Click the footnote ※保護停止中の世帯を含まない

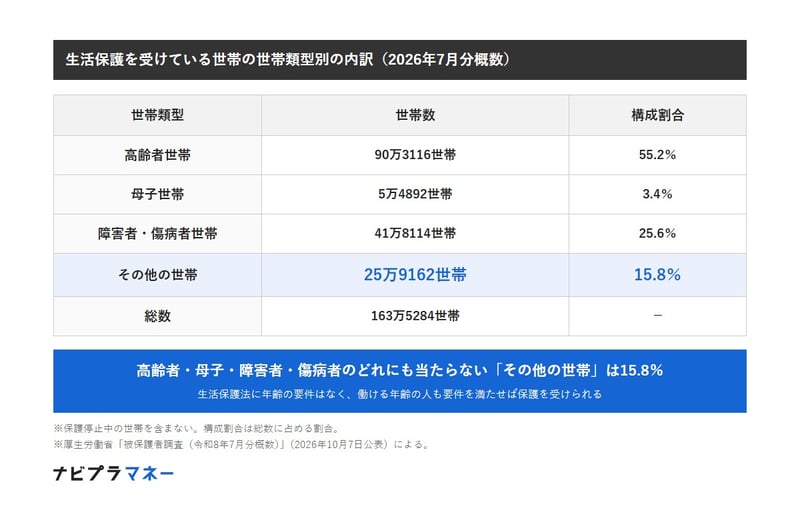coord(197,428)
